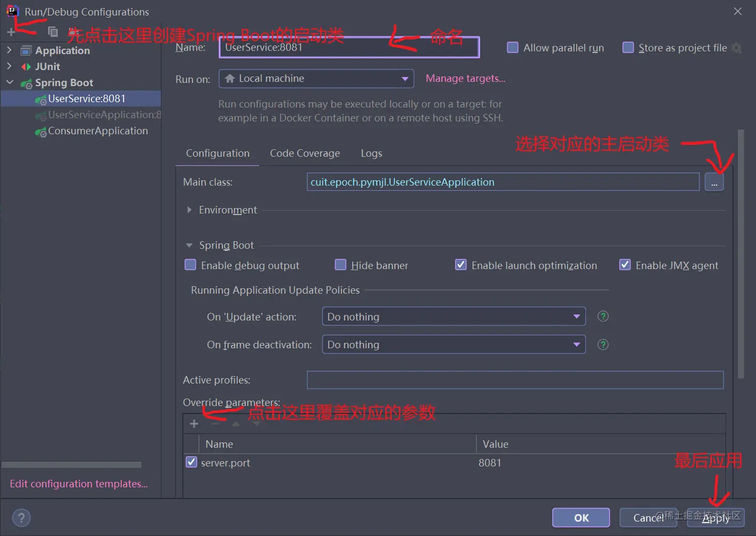Image resolution: width=756 pixels, height=536 pixels.
Task: Enable Allow parallel run
Action: (512, 48)
